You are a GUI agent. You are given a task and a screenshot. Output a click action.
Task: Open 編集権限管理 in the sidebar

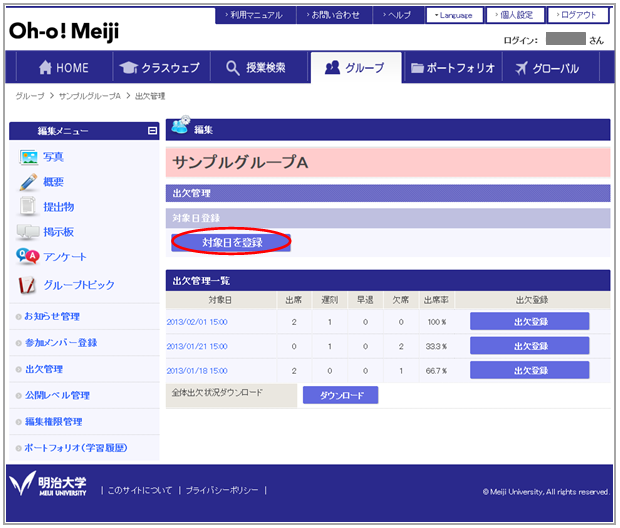(53, 422)
